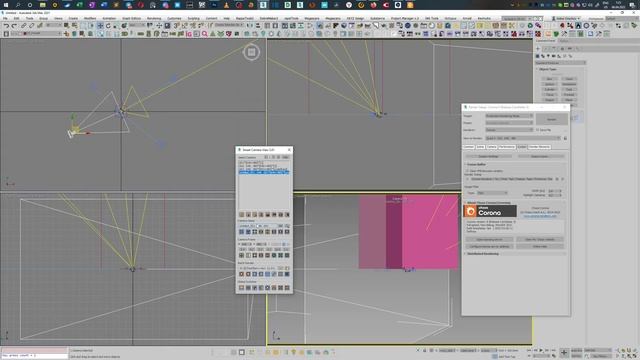The image size is (640, 360).
Task: Activate the Select and Rotate tool
Action: click(108, 26)
